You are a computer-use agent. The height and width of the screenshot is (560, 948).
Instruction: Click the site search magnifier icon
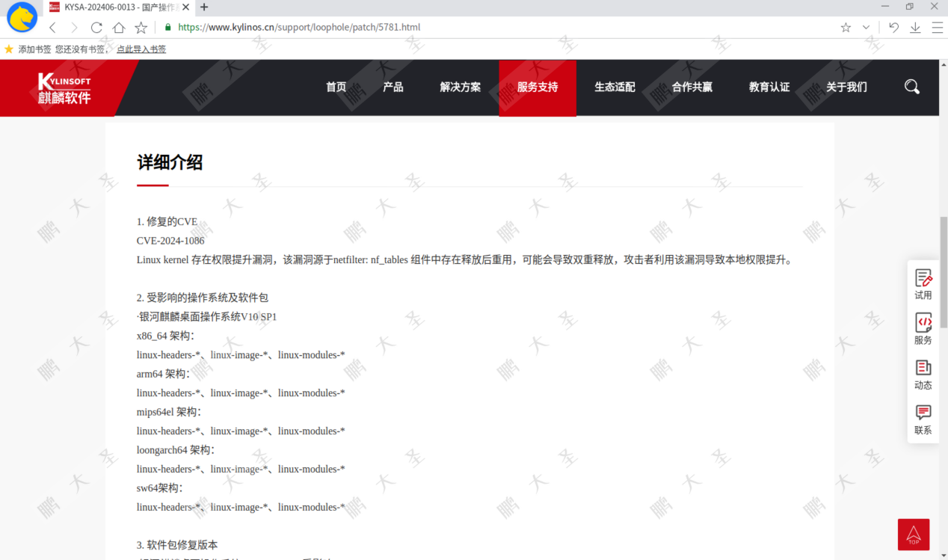pos(912,87)
